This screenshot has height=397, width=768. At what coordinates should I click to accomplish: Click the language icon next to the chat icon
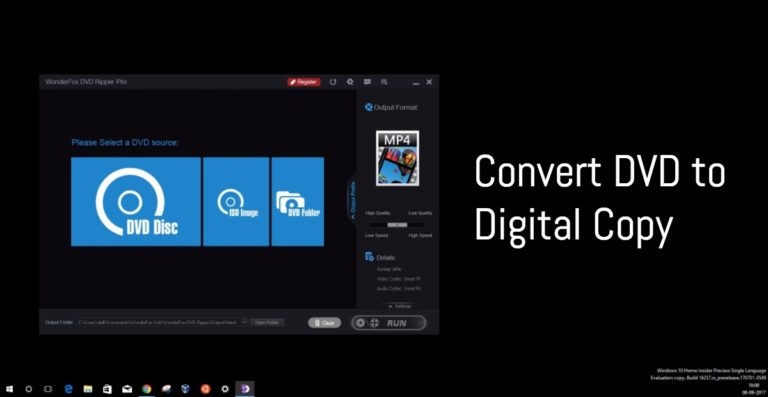coord(384,82)
